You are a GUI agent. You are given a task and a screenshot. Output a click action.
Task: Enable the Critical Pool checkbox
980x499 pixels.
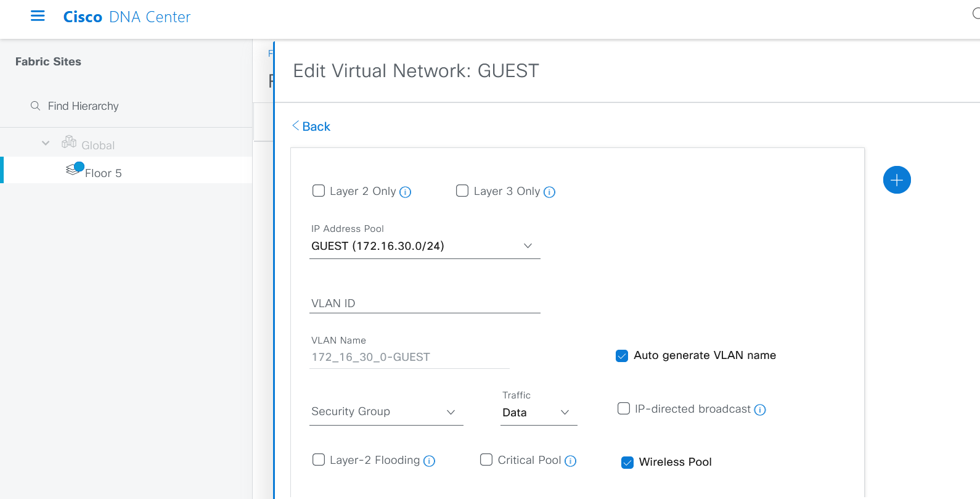pos(486,460)
